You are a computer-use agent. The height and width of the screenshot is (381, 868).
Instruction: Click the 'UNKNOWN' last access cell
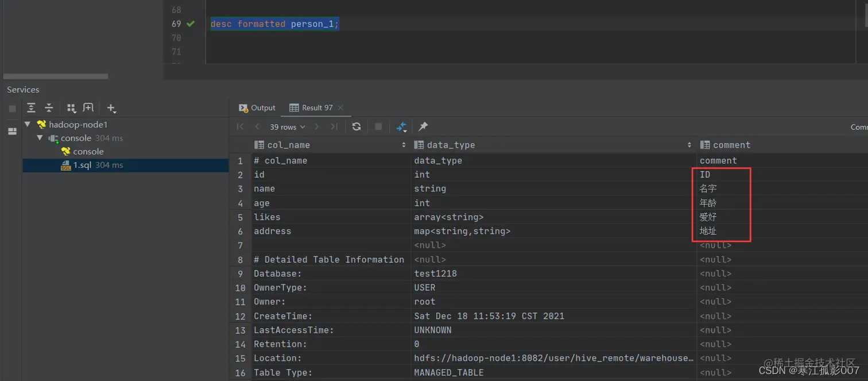coord(553,330)
